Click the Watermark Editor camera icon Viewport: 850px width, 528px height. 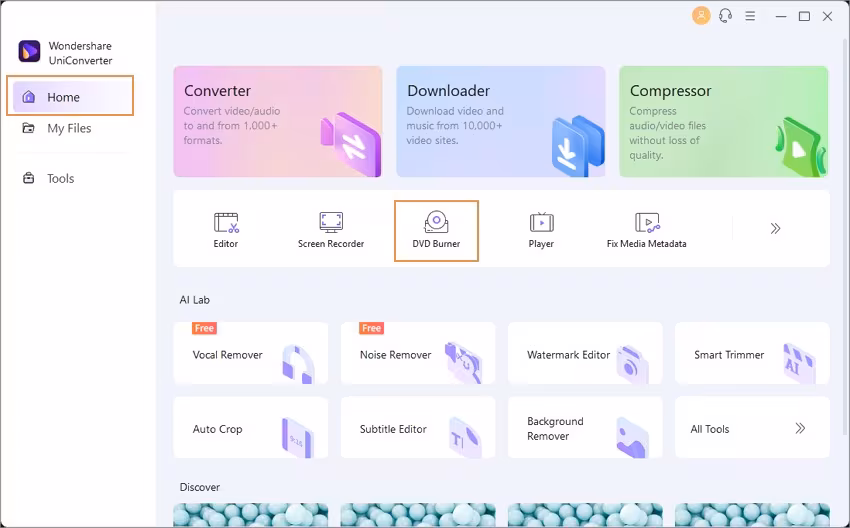(633, 364)
